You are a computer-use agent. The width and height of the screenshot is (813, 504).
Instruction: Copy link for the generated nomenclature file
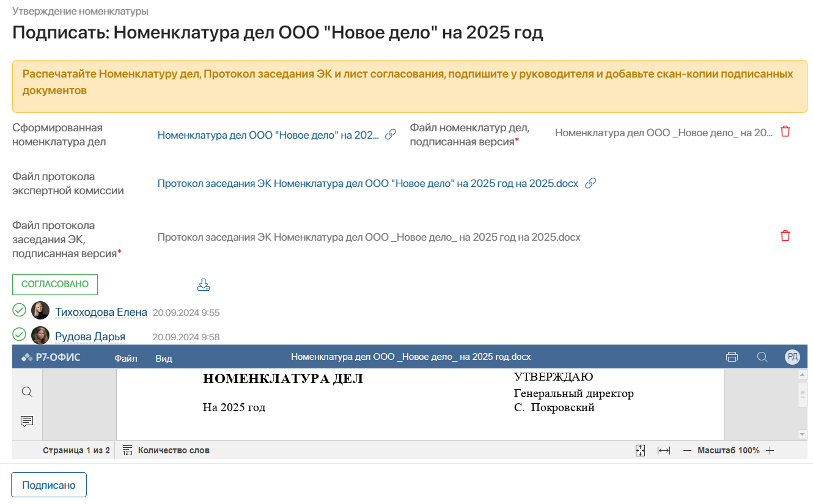(x=390, y=134)
